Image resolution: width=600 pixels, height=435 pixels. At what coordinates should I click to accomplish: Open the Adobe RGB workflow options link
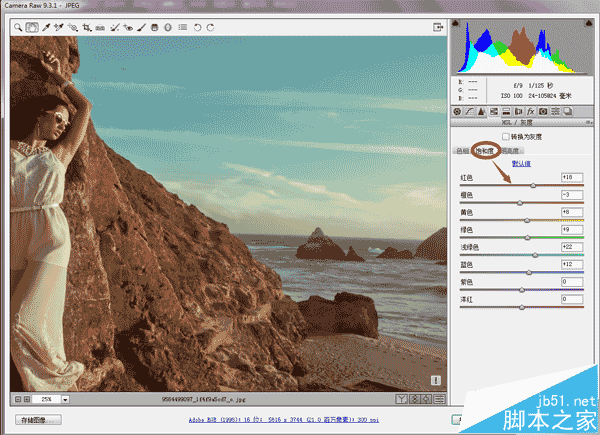(x=284, y=420)
